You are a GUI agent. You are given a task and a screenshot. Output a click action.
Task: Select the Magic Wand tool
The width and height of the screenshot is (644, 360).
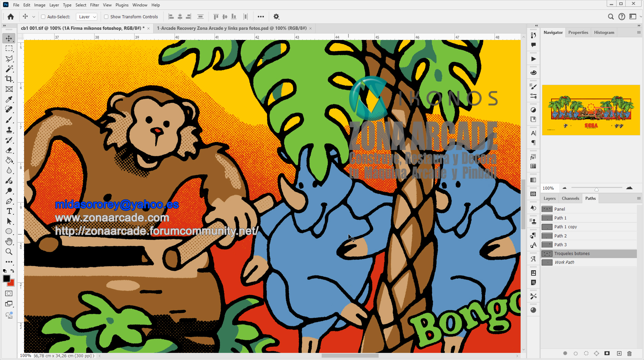coord(9,69)
